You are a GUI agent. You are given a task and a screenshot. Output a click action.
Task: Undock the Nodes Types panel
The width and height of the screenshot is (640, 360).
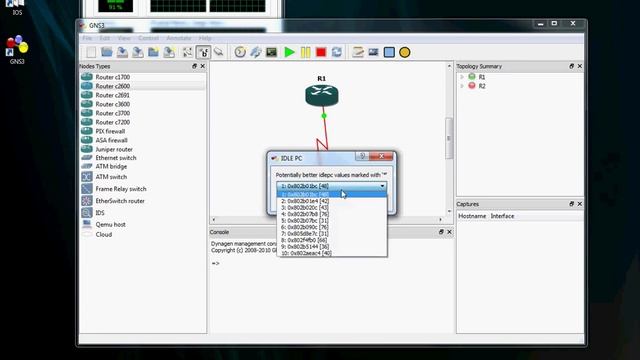[194, 66]
